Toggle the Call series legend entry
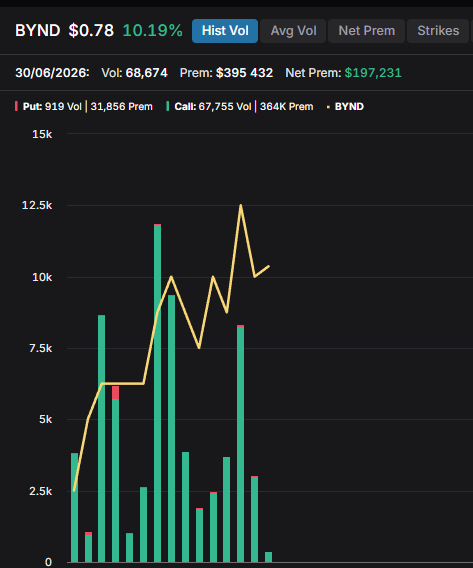The image size is (473, 568). (240, 106)
